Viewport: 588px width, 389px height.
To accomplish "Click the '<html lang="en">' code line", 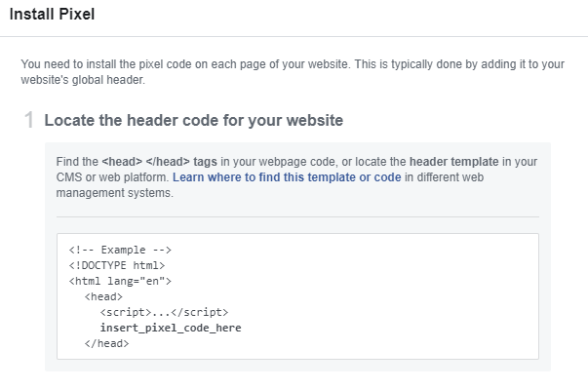I will tap(120, 281).
